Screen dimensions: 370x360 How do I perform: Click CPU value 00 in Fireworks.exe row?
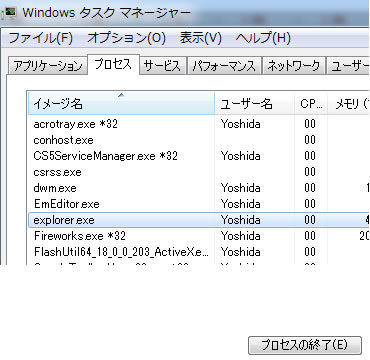click(310, 236)
